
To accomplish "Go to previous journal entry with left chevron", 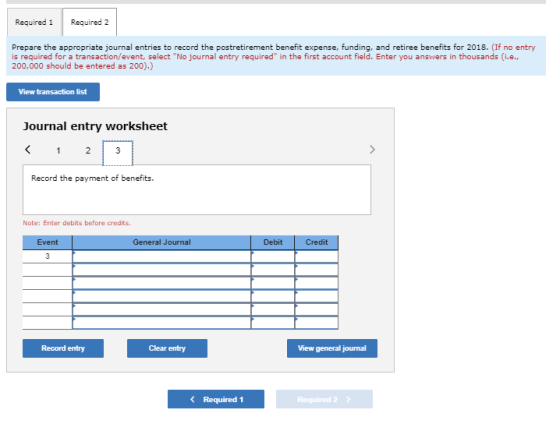I will 28,149.
